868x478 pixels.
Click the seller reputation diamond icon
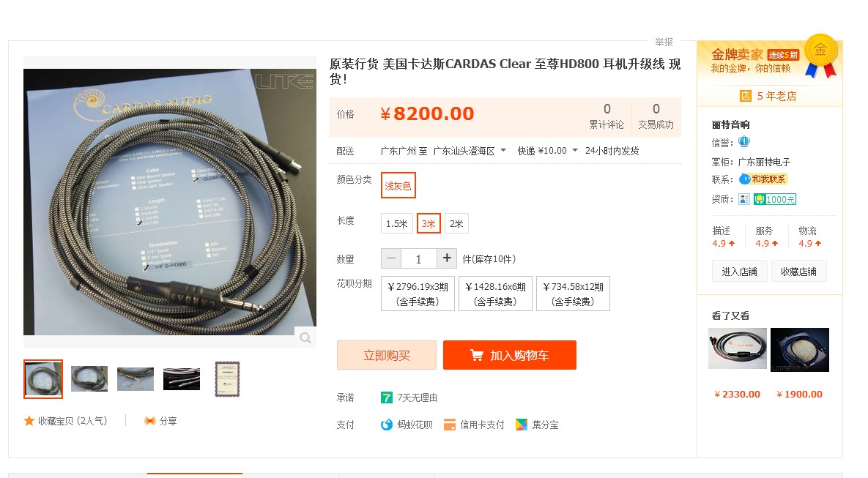pyautogui.click(x=744, y=142)
